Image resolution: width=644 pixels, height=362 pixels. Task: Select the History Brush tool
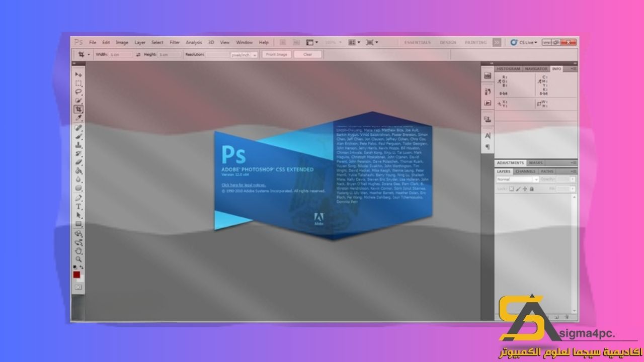tap(79, 153)
